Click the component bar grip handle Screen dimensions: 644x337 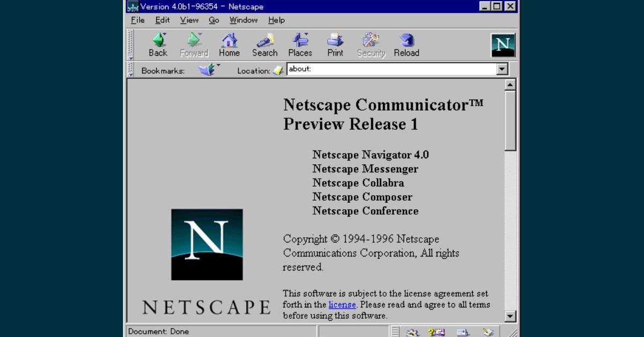coord(396,332)
